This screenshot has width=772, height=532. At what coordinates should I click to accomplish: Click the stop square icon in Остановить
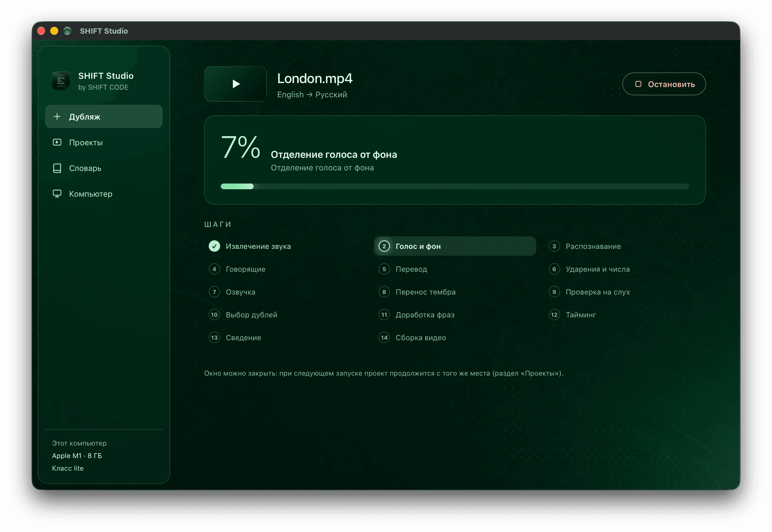click(638, 84)
